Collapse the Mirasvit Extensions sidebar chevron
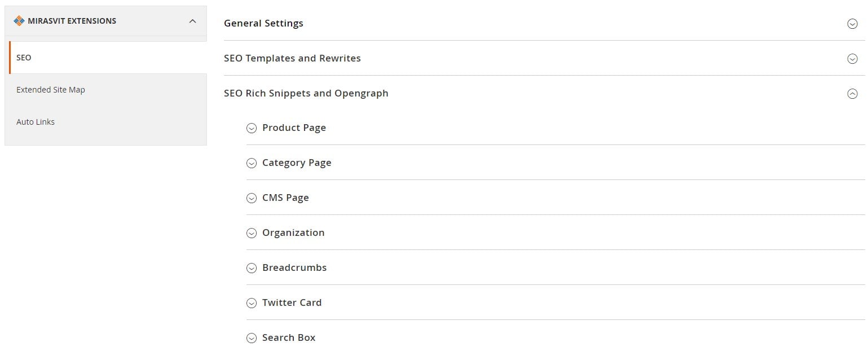Viewport: 868px width, 364px height. click(192, 21)
